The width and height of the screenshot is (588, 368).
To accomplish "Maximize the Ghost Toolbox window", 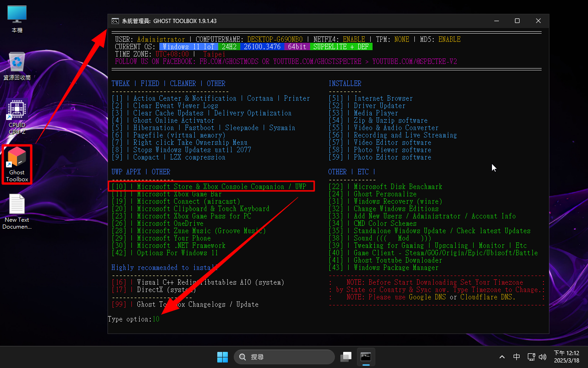I will tap(517, 21).
